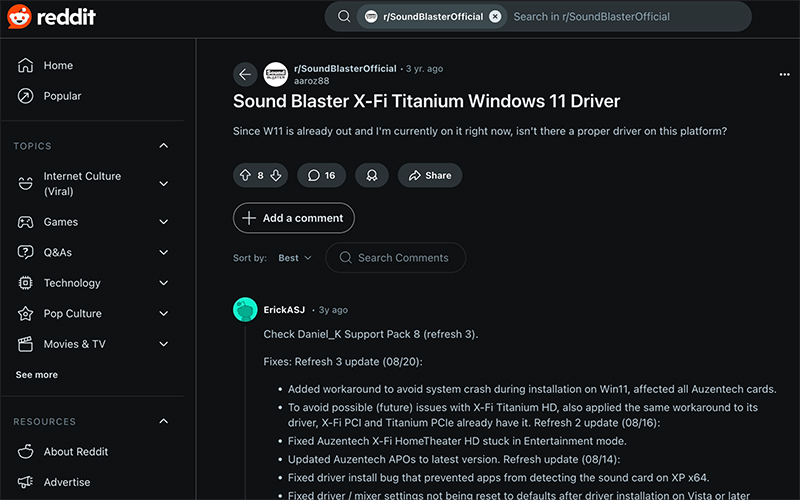
Task: Click 'Fixes: Refresh 3 update (08/20):' line
Action: 343,362
